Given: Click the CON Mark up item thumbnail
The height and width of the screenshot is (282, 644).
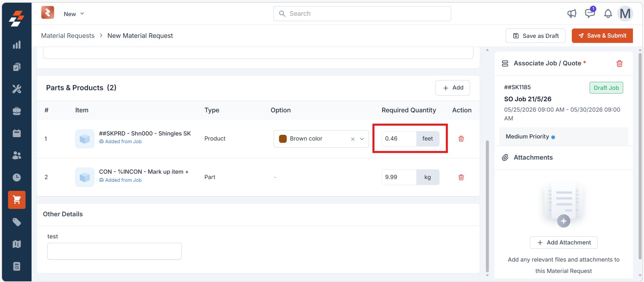Looking at the screenshot, I should tap(85, 177).
